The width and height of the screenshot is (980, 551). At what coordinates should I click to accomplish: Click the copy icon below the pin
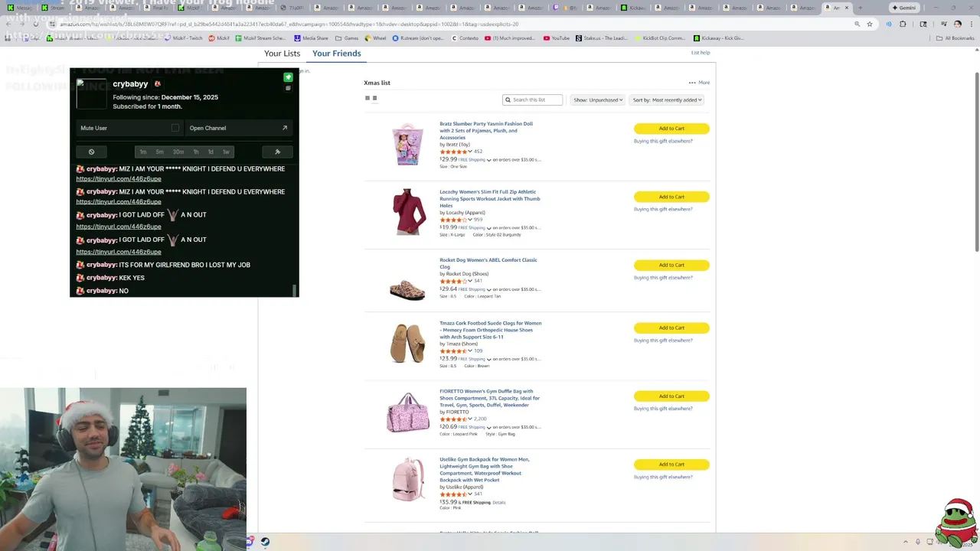[288, 88]
